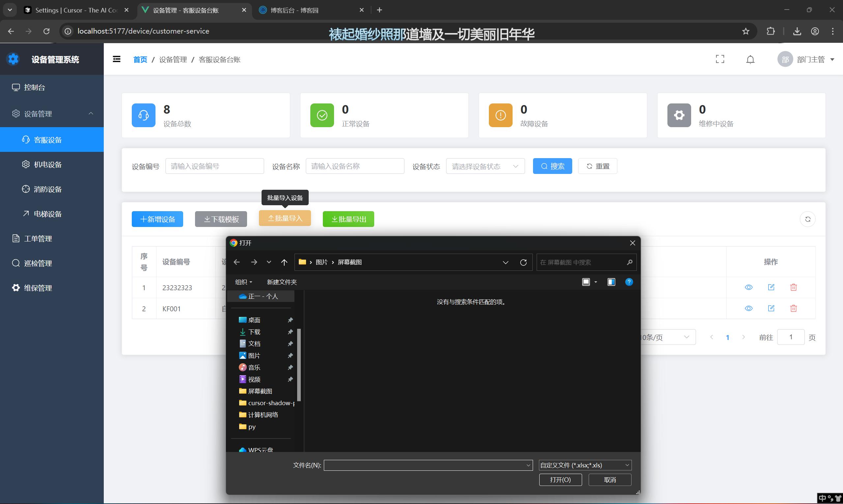Collapse sidebar with hamburger menu icon

pyautogui.click(x=117, y=59)
